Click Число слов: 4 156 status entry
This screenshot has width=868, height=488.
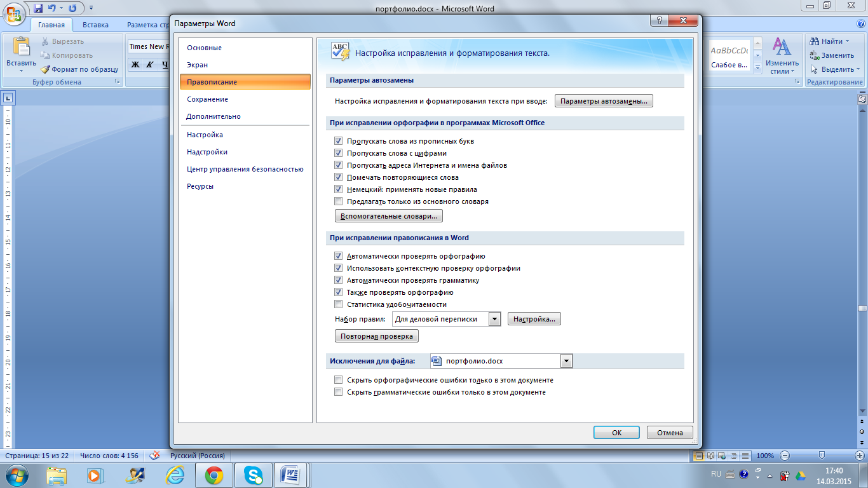tap(109, 456)
